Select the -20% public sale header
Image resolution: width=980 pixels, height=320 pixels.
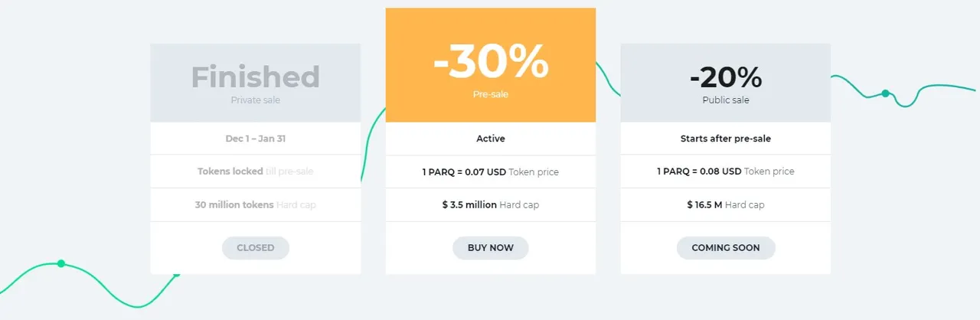[726, 83]
